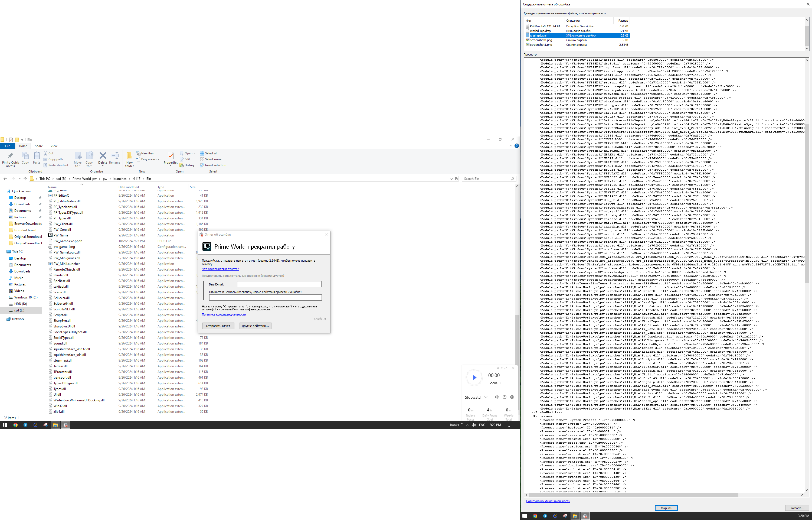The width and height of the screenshot is (812, 520).
Task: Expand the Focus task chevron
Action: pos(501,383)
